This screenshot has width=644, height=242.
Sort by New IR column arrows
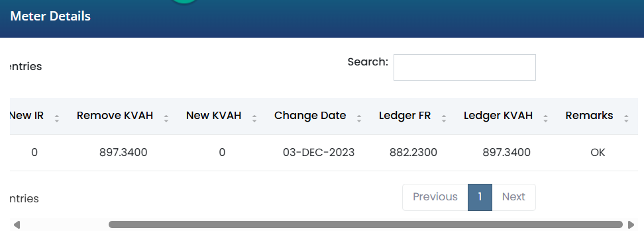point(57,118)
